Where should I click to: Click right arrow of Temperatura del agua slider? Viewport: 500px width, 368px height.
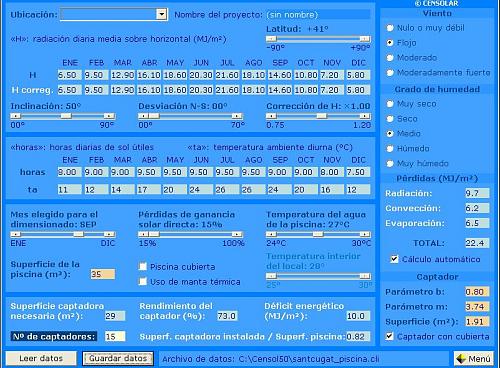(x=365, y=234)
